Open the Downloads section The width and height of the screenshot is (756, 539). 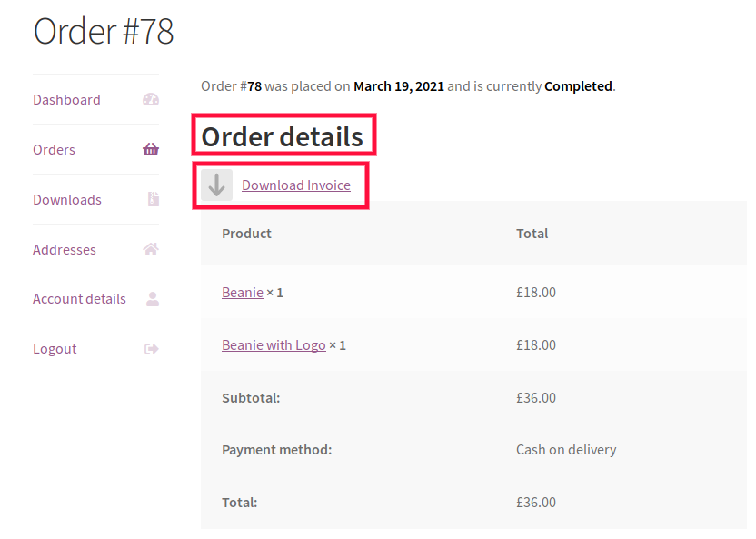[67, 199]
